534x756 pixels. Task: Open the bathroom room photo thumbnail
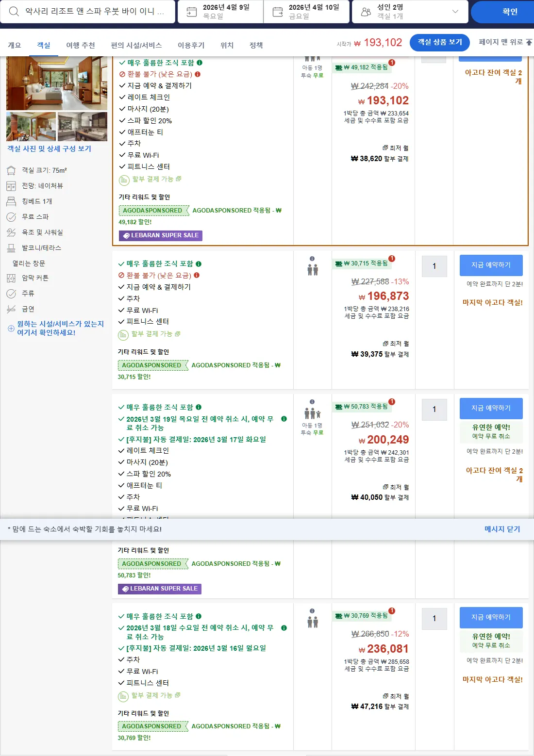pos(83,127)
